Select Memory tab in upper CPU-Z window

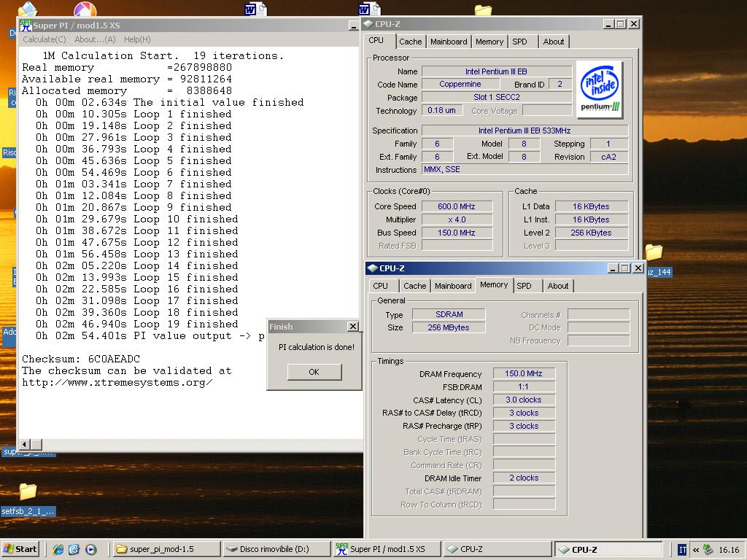pos(489,42)
